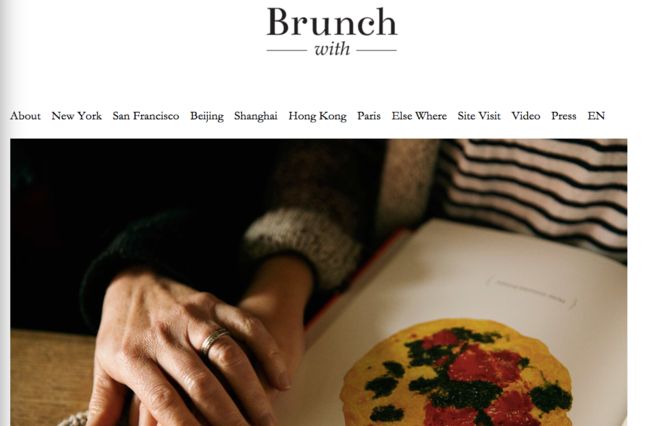Image resolution: width=650 pixels, height=426 pixels.
Task: Click the yellow omelette illustration in the book
Action: tap(456, 373)
